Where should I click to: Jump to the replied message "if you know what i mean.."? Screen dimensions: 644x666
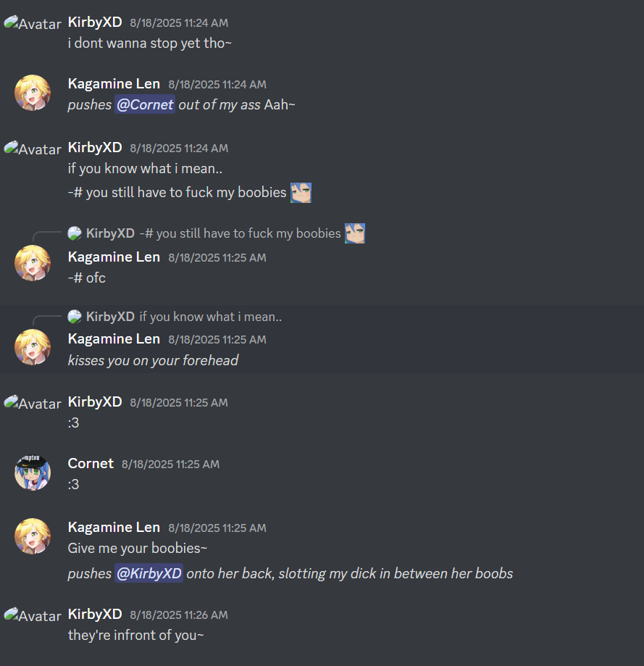[x=211, y=317]
